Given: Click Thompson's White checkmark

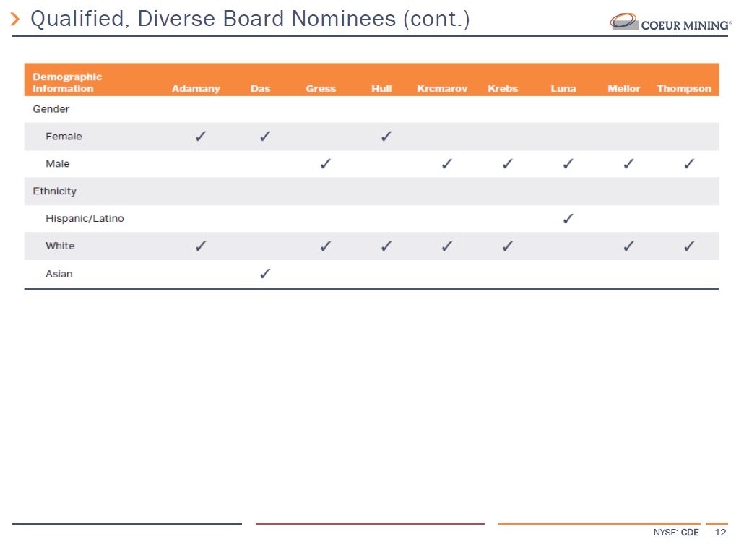Looking at the screenshot, I should coord(689,246).
